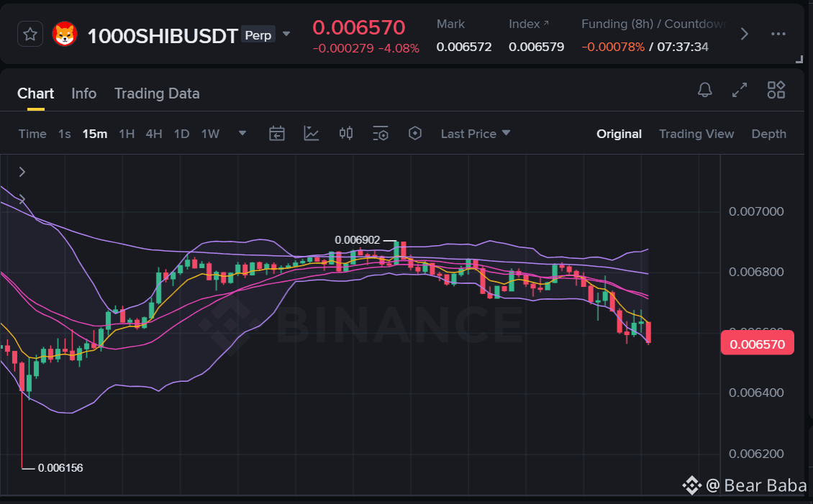Viewport: 813px width, 504px height.
Task: Switch to the Info tab
Action: 84,93
